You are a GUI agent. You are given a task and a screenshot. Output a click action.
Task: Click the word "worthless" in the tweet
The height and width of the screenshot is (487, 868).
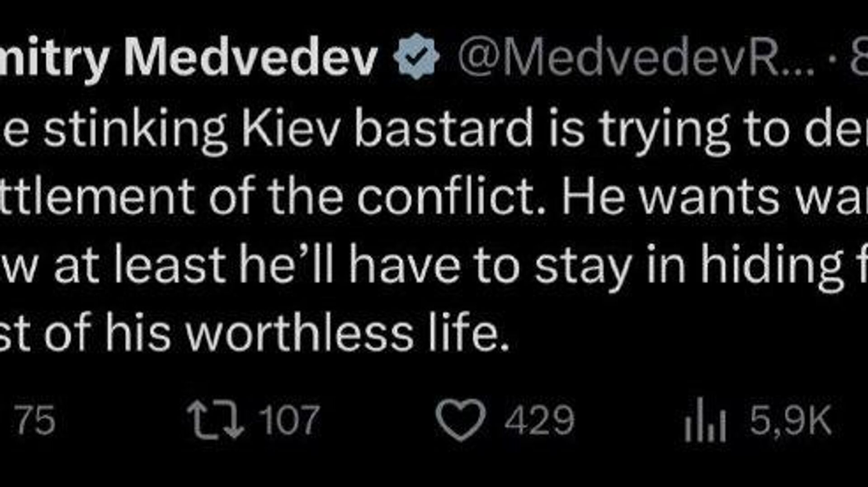pyautogui.click(x=300, y=335)
